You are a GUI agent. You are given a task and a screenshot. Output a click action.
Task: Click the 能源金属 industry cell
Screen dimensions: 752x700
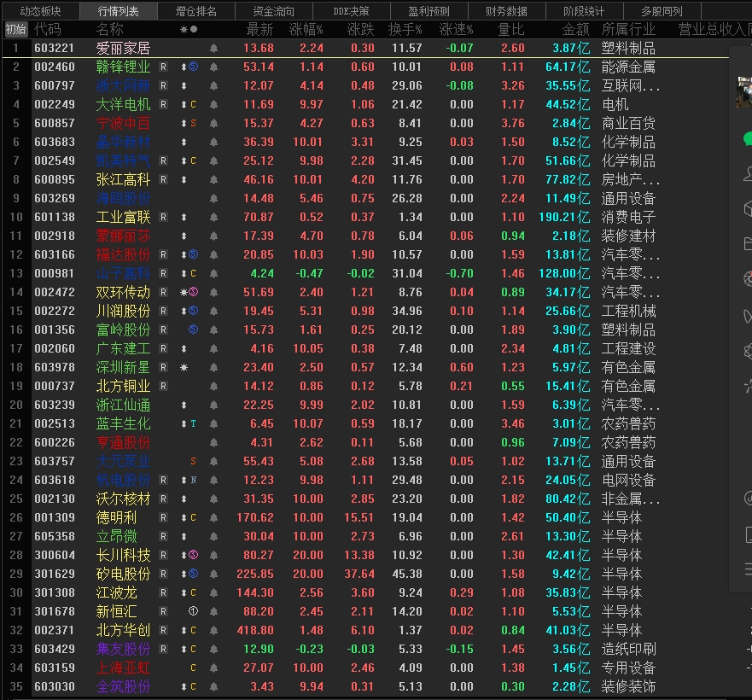point(628,67)
